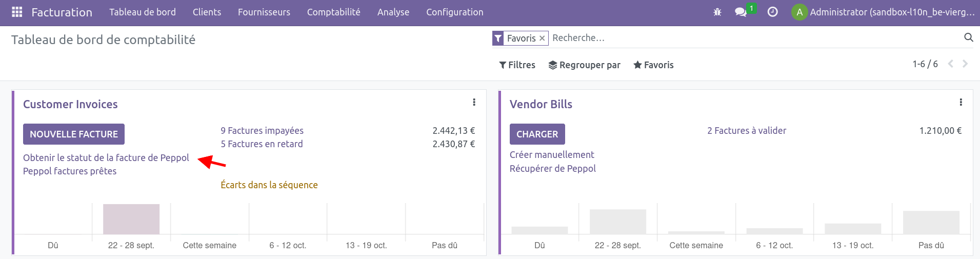Click the debug bug icon
Image resolution: width=980 pixels, height=259 pixels.
point(717,12)
